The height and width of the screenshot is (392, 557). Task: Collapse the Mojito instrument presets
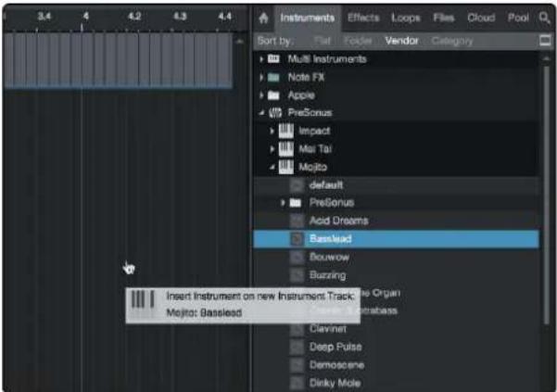(x=272, y=167)
